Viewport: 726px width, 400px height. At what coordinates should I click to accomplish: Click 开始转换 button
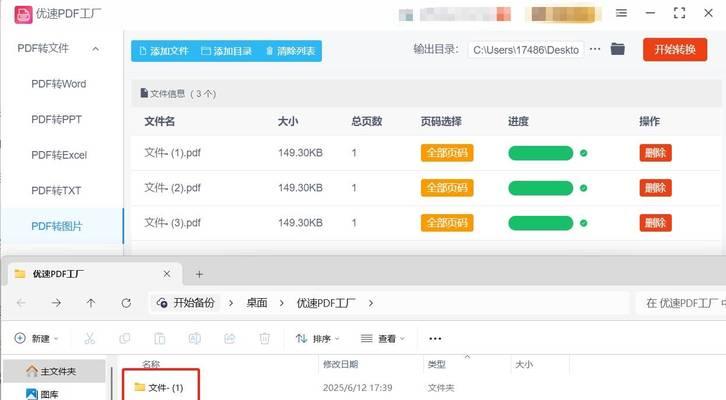click(675, 50)
